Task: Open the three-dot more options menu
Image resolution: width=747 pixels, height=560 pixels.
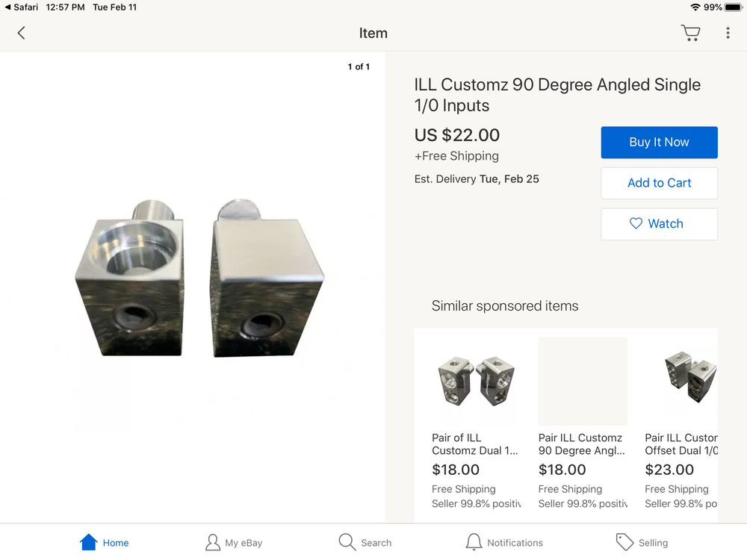Action: pyautogui.click(x=728, y=33)
